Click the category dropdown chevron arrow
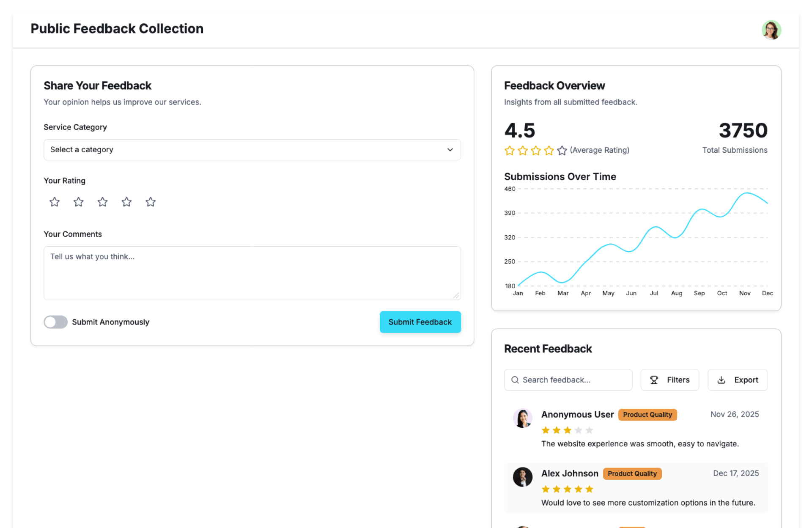812x528 pixels. pyautogui.click(x=450, y=150)
